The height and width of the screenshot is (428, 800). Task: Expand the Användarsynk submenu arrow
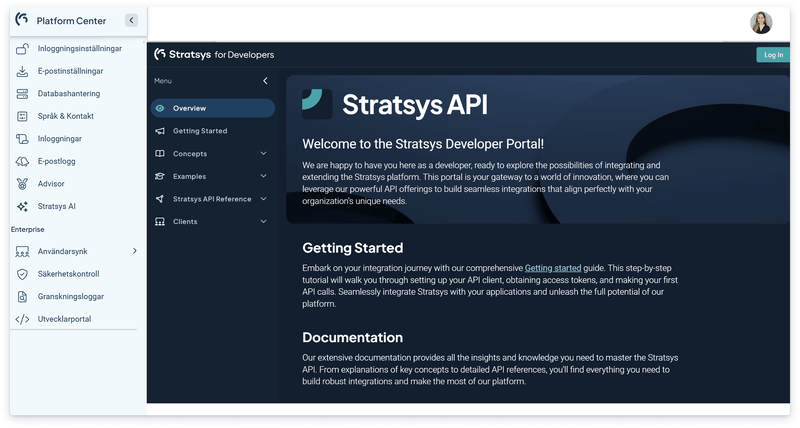(x=134, y=251)
